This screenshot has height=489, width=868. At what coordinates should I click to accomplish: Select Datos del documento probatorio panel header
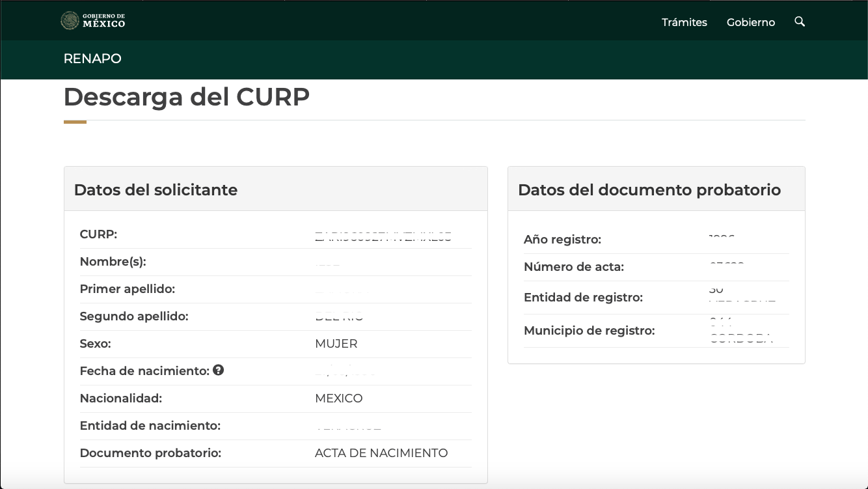649,189
